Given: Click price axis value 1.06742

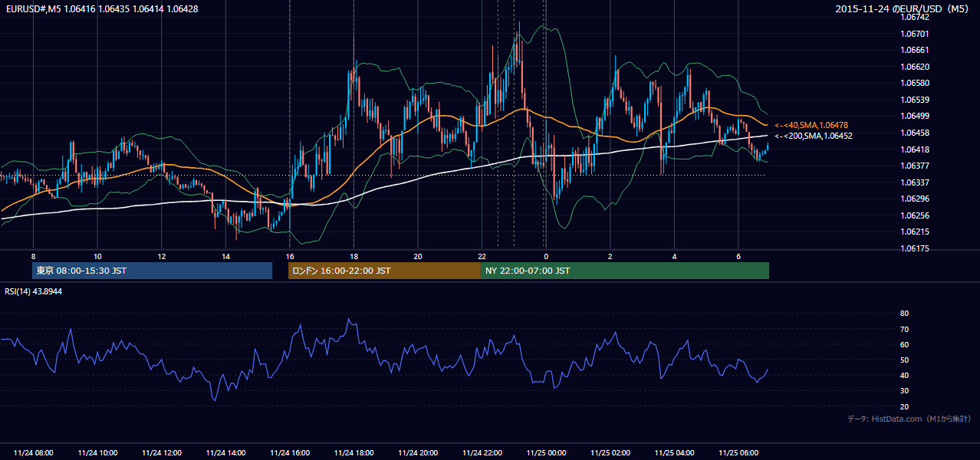Looking at the screenshot, I should pos(913,17).
